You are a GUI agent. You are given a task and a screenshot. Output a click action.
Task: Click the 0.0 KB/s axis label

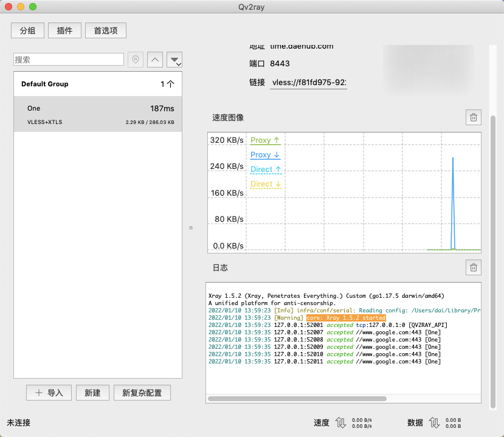pyautogui.click(x=228, y=246)
